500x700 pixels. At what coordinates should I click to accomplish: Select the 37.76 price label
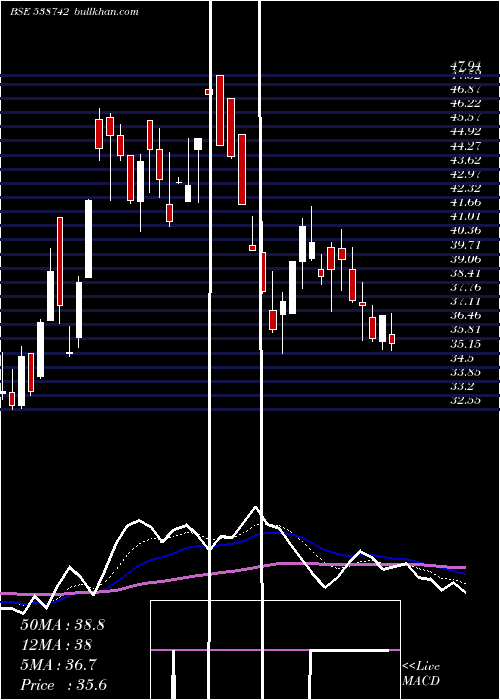466,287
